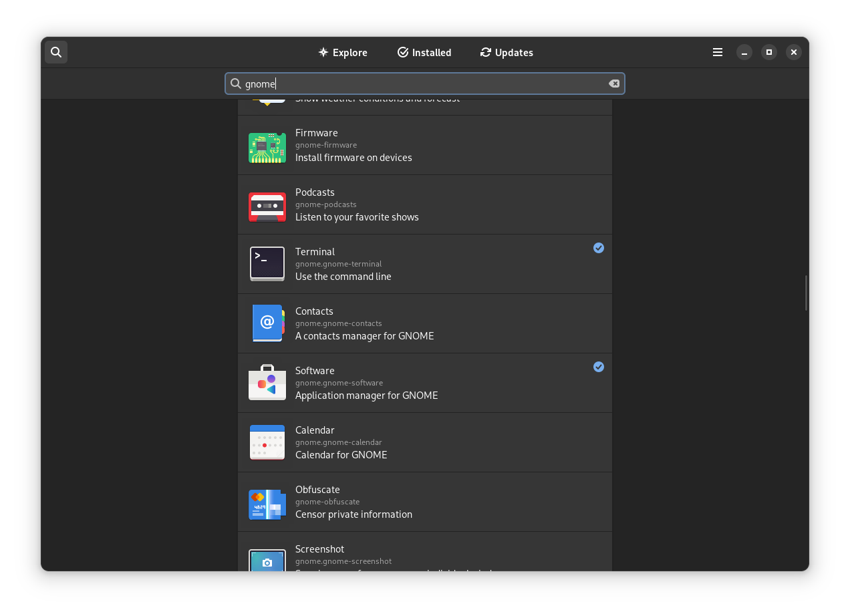Viewport: 850px width, 616px height.
Task: Maximize the Software window
Action: tap(769, 52)
